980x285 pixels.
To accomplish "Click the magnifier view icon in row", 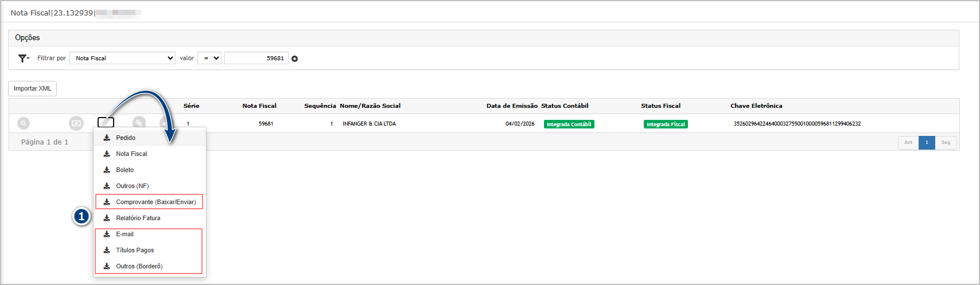I will click(24, 123).
